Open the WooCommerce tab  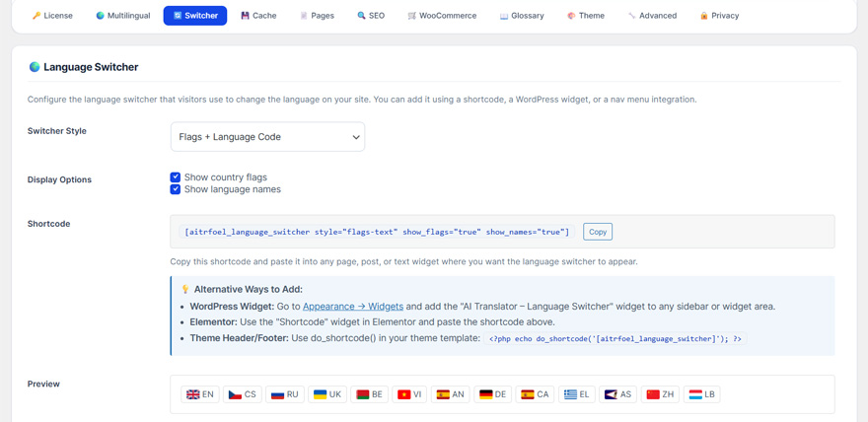tap(441, 16)
